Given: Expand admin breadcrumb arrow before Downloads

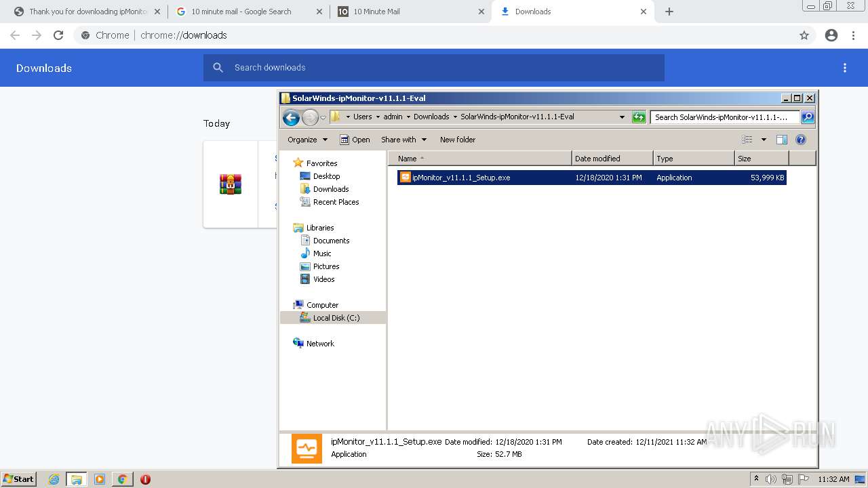Looking at the screenshot, I should coord(408,117).
